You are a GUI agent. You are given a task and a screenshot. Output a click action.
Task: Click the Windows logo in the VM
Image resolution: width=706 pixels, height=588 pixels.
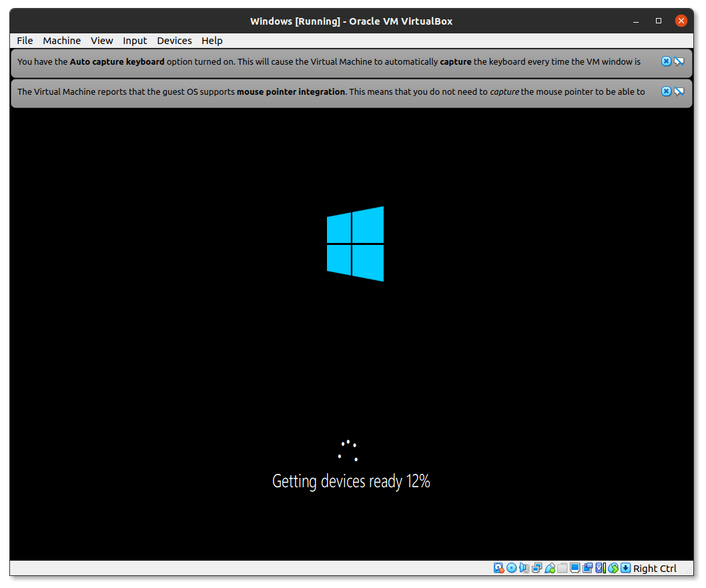[x=355, y=244]
